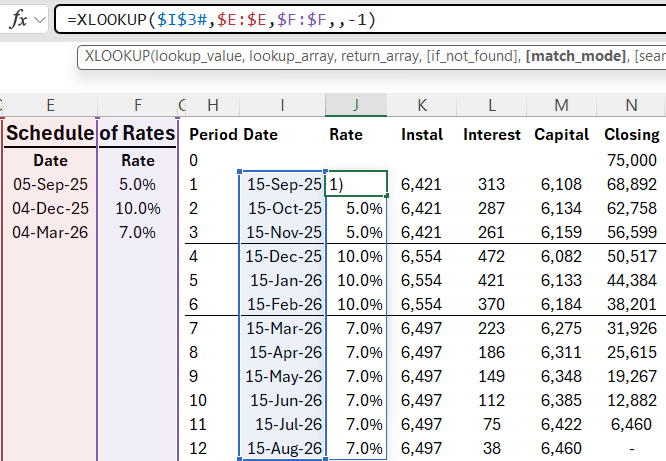Select column J header
Viewport: 666px width, 461px height.
click(x=356, y=105)
